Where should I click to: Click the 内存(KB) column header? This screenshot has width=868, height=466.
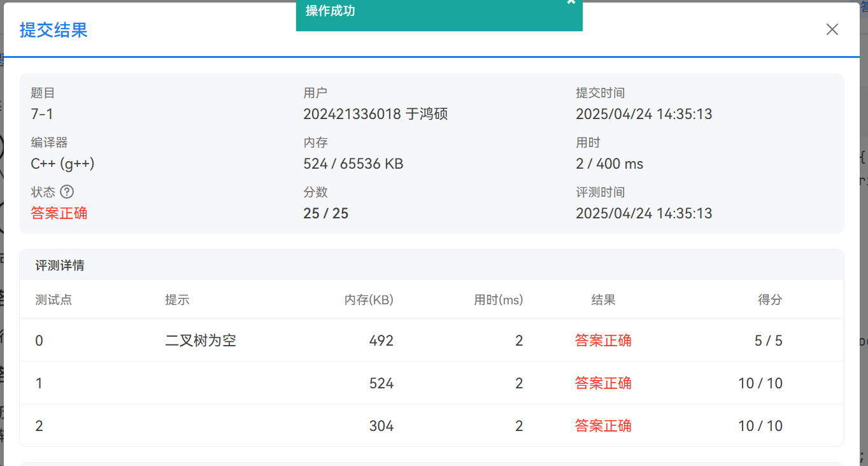(x=369, y=300)
